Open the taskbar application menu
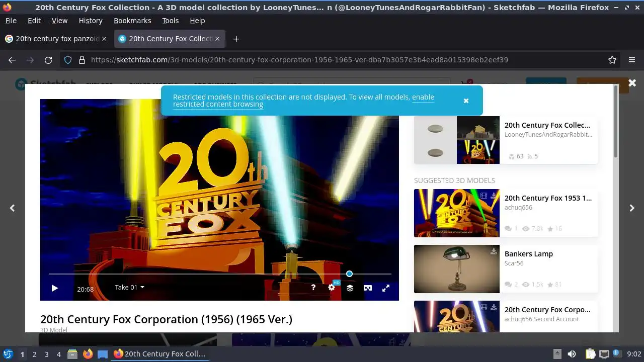The height and width of the screenshot is (362, 644). click(x=8, y=354)
